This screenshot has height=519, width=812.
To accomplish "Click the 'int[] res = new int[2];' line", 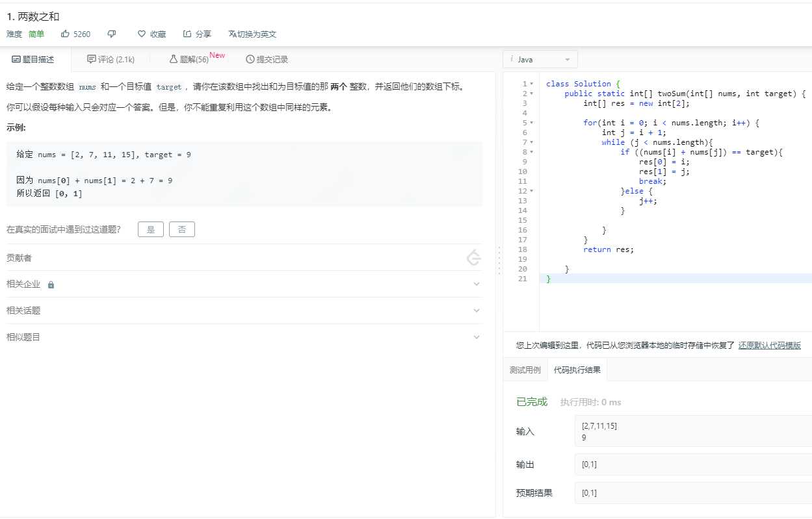I will [636, 103].
